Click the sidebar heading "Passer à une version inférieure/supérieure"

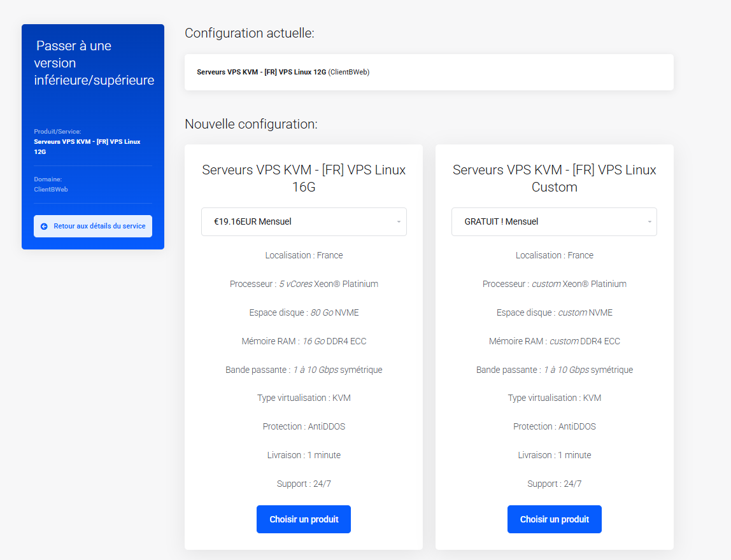[x=94, y=63]
